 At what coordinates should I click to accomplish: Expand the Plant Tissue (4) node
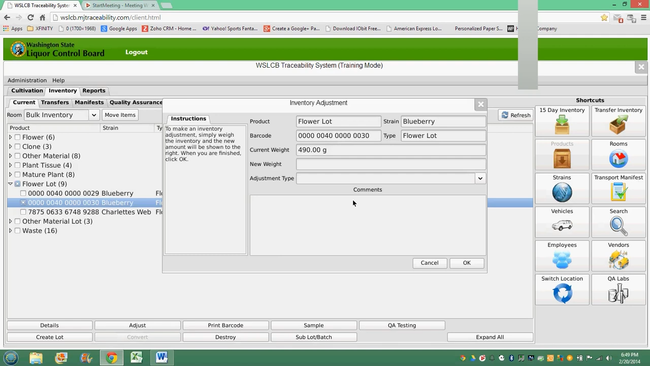tap(10, 165)
